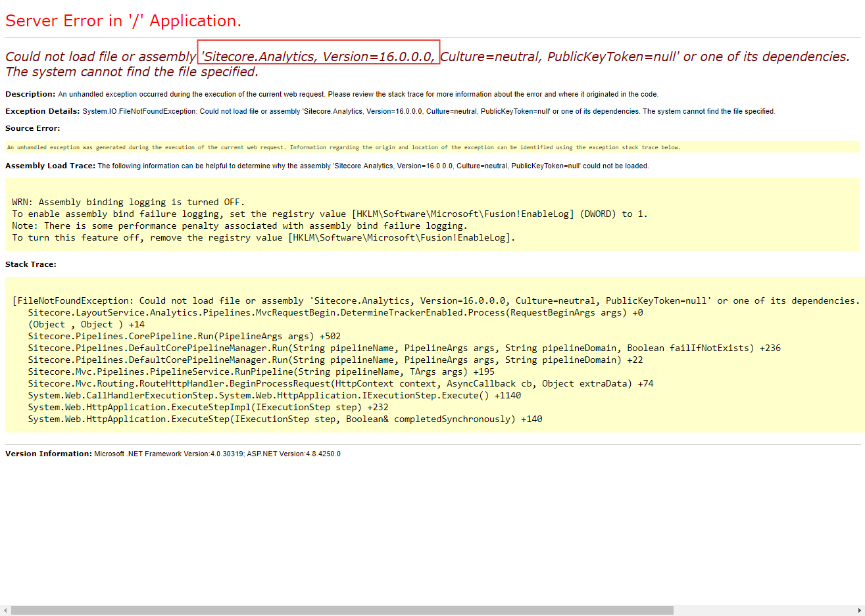Click the scrollbar left arrow
This screenshot has width=865, height=616.
click(5, 611)
